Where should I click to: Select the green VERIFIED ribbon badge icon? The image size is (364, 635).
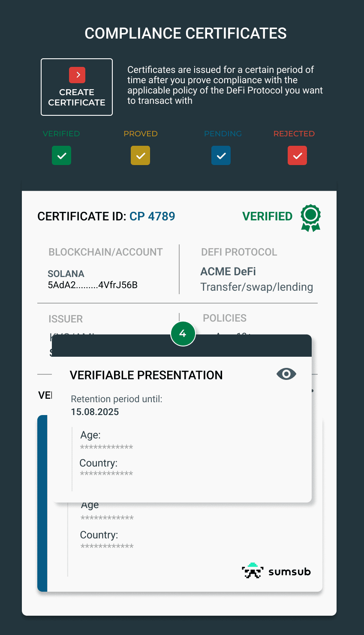[310, 218]
